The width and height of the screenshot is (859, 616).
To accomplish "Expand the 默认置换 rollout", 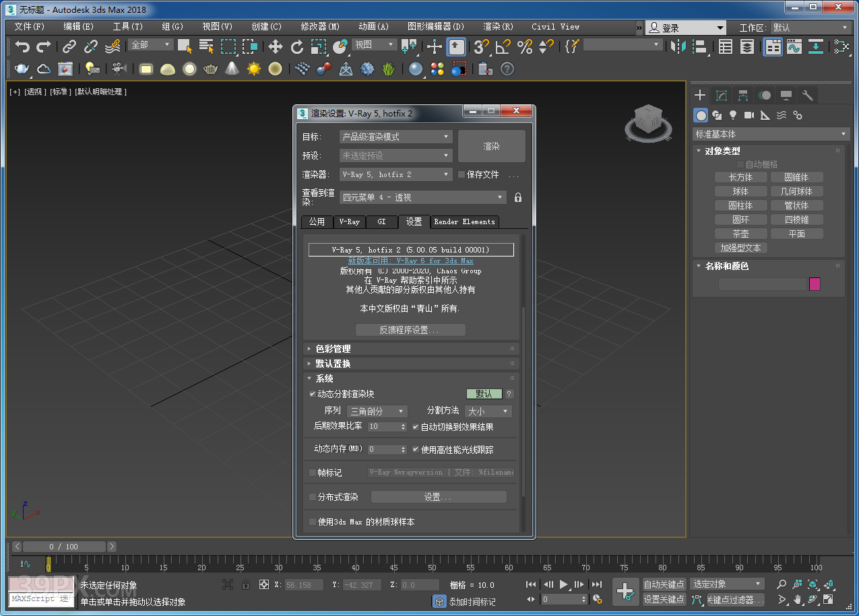I will [411, 364].
